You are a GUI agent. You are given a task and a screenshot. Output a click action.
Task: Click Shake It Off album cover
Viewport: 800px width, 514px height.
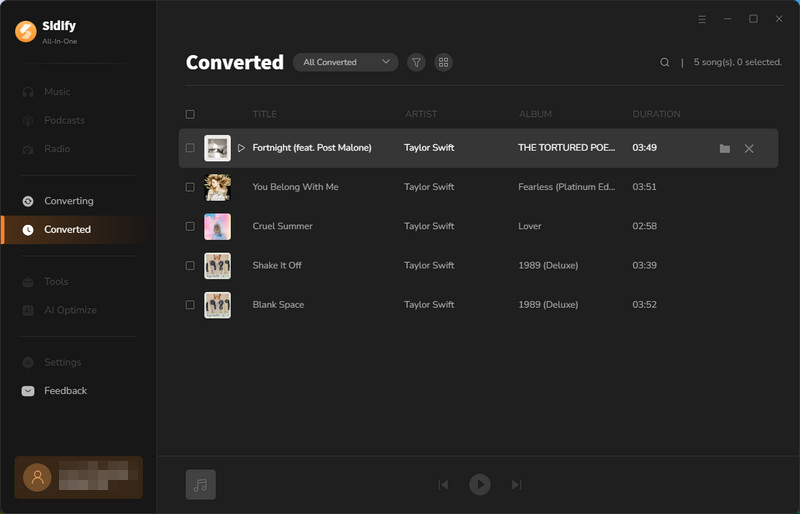pos(217,265)
